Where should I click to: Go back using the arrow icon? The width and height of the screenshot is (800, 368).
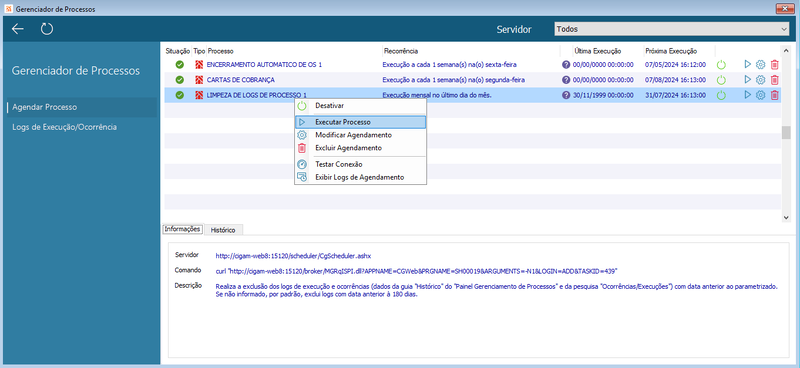pyautogui.click(x=18, y=29)
